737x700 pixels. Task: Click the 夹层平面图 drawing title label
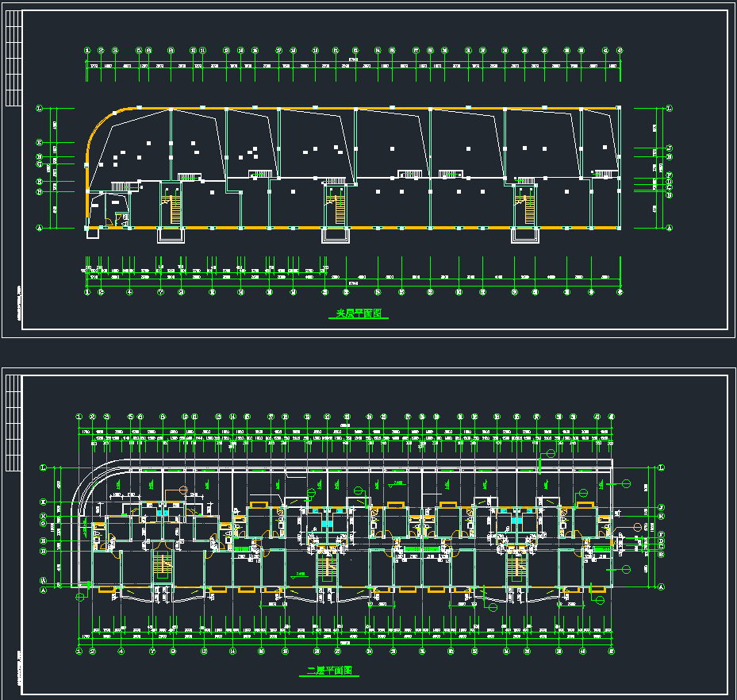pyautogui.click(x=358, y=314)
